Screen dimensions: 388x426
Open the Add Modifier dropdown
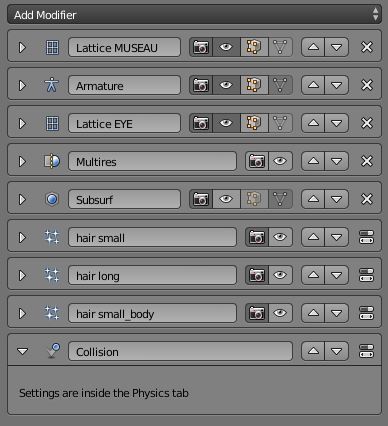pyautogui.click(x=194, y=15)
